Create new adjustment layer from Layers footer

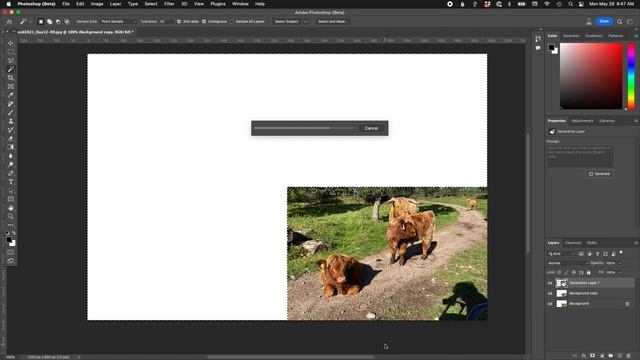[602, 356]
